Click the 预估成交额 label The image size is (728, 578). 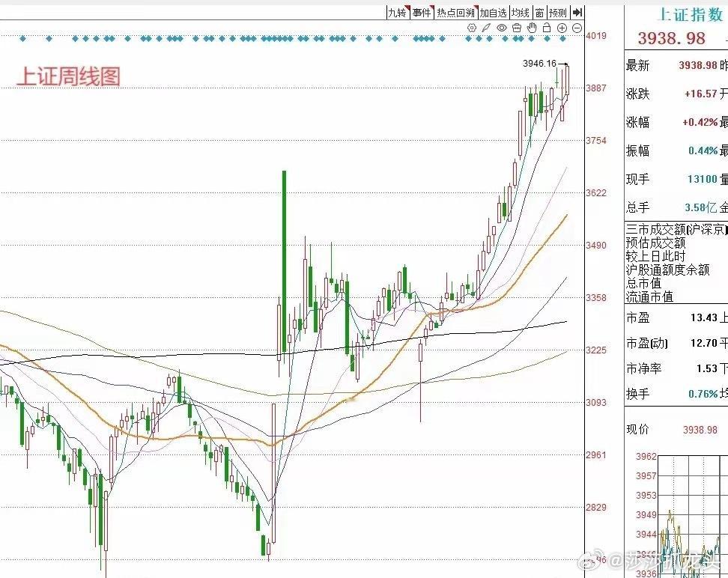click(x=655, y=243)
